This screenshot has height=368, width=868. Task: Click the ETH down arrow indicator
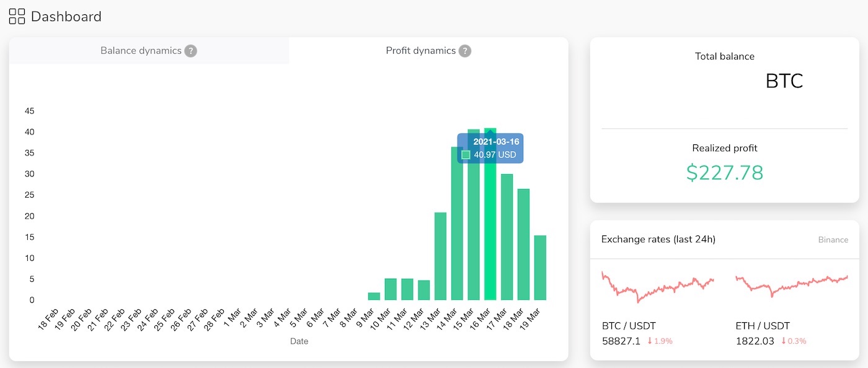click(x=784, y=341)
